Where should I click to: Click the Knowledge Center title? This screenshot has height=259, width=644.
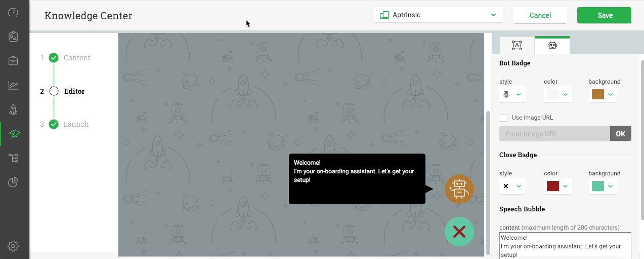[89, 16]
